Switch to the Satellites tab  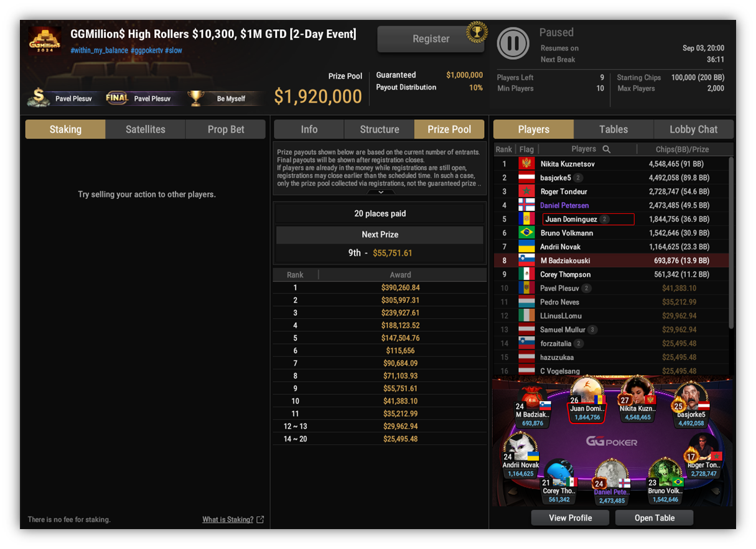pos(146,129)
